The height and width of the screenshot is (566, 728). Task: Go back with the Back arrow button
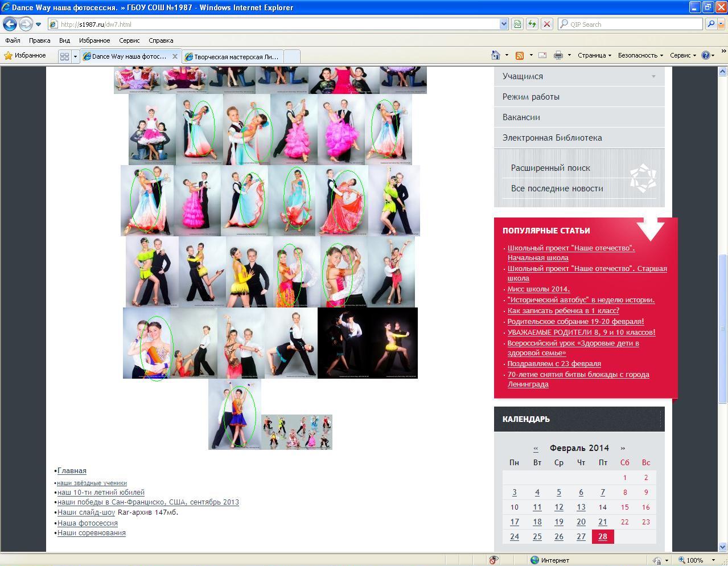click(10, 24)
